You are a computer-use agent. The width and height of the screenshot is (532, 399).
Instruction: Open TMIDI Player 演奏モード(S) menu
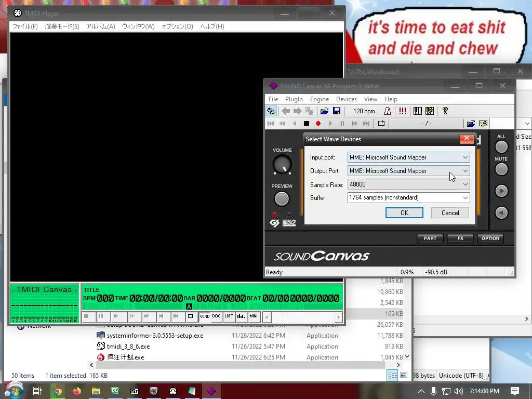pyautogui.click(x=62, y=26)
